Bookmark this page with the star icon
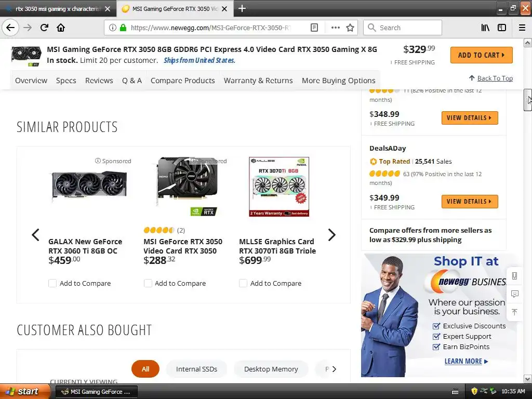532x399 pixels. tap(350, 28)
